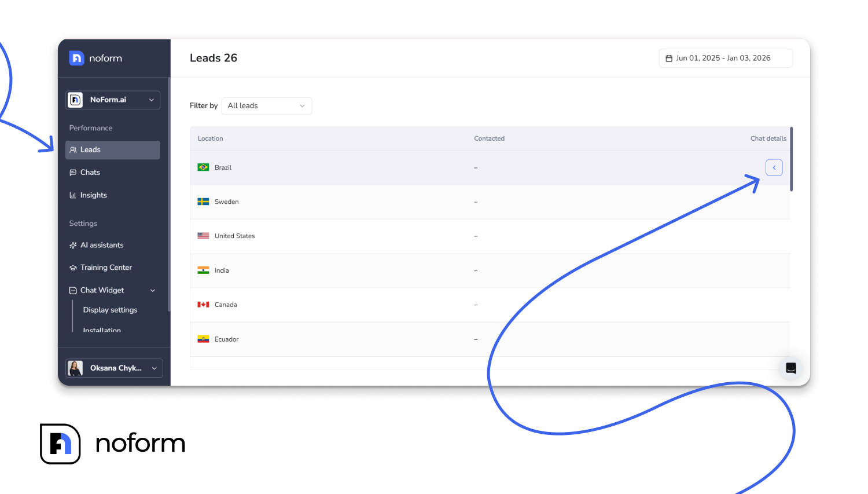Open chat details for the Brazil lead
Viewport: 868px width, 494px height.
click(x=774, y=167)
